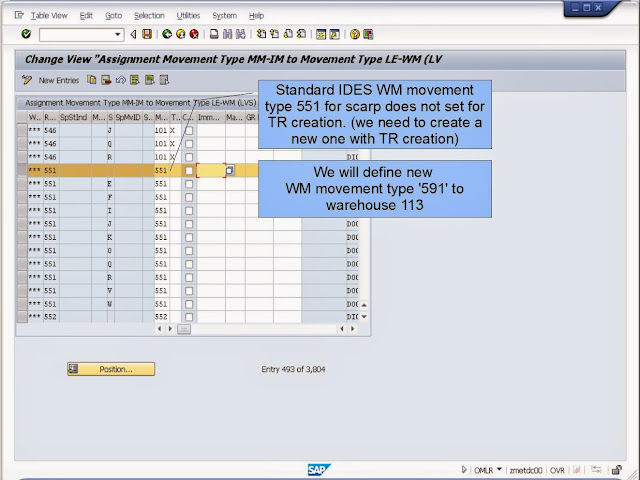The image size is (640, 480).
Task: Click the table's vertical scroll up arrow
Action: coord(364,305)
